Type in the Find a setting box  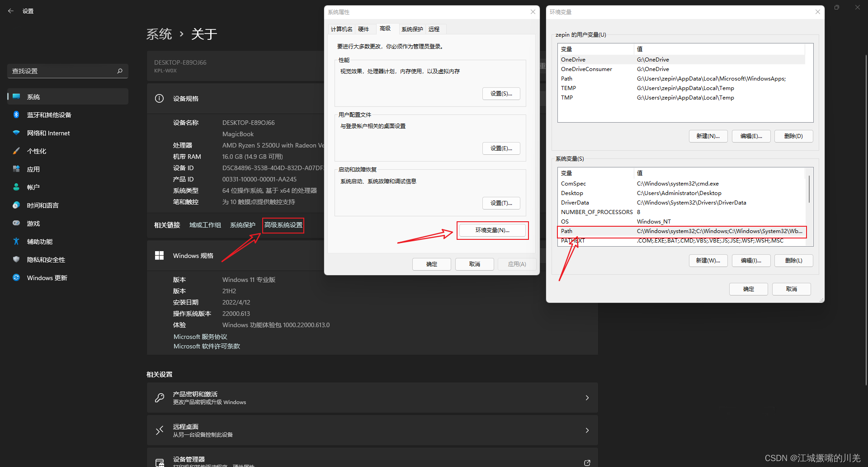click(x=62, y=71)
